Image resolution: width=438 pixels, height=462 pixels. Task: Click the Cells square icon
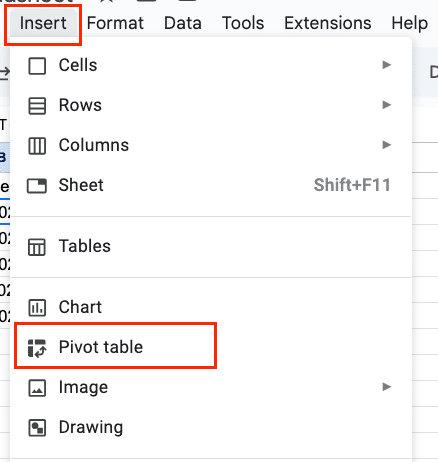point(37,66)
